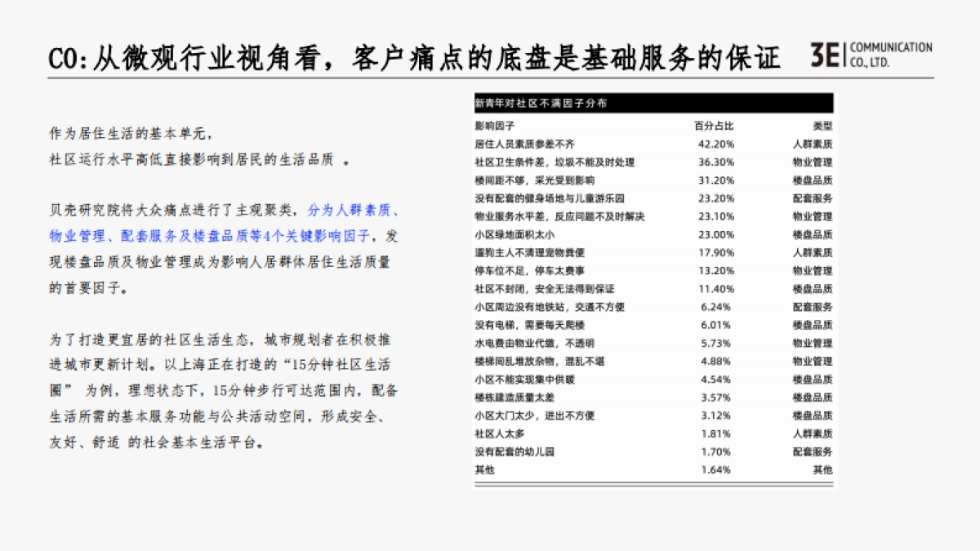
Task: Click the 42.20% percentage value
Action: (x=715, y=144)
